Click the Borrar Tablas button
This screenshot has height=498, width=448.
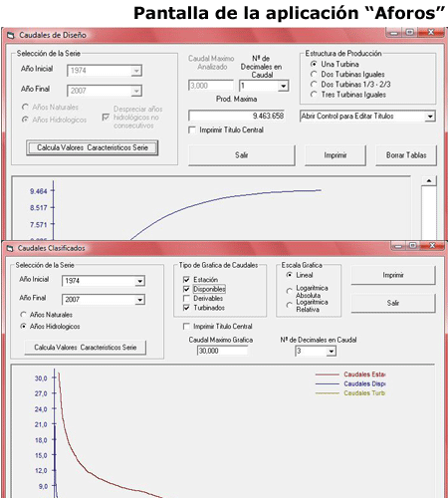click(406, 155)
